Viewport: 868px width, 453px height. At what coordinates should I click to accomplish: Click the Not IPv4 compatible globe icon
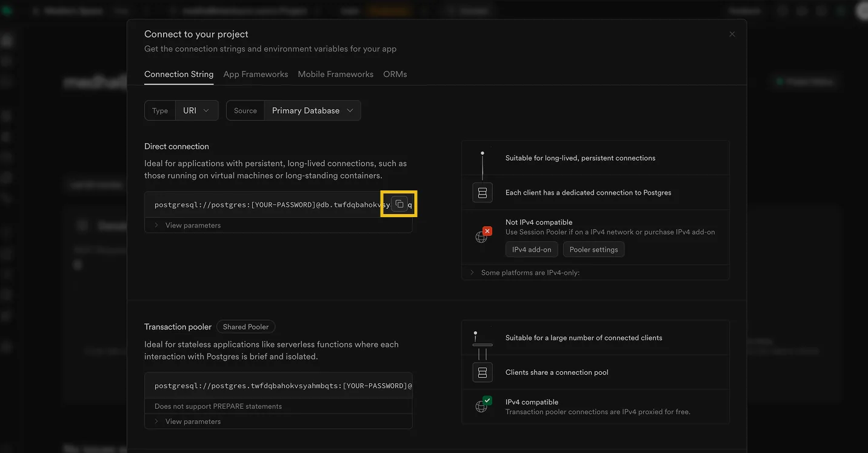482,236
